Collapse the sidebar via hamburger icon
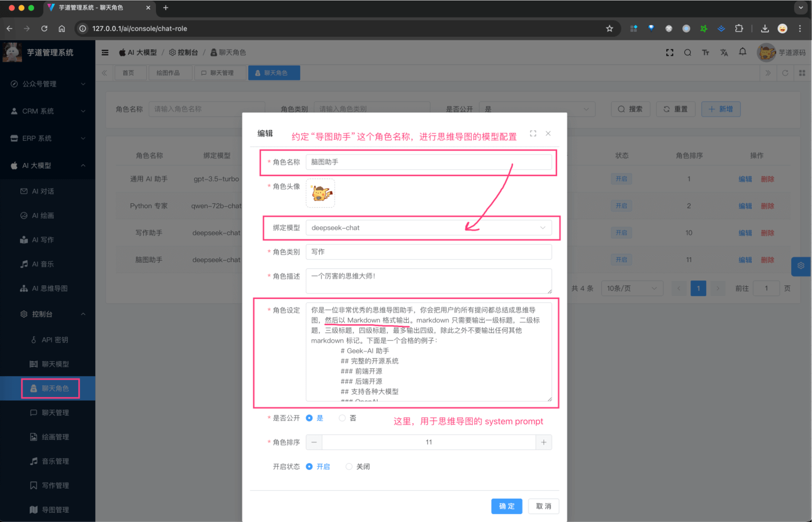The height and width of the screenshot is (522, 812). click(105, 52)
